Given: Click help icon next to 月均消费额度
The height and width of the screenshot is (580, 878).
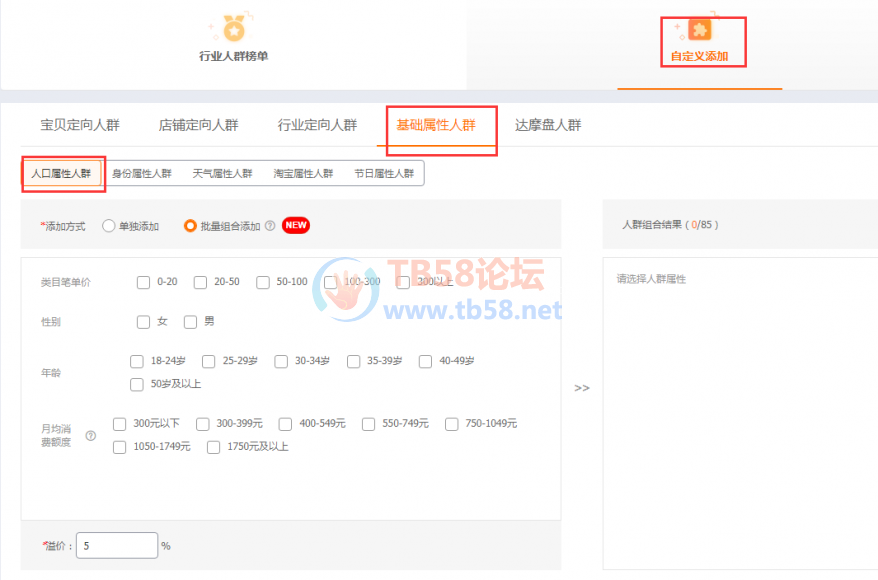Looking at the screenshot, I should point(91,435).
